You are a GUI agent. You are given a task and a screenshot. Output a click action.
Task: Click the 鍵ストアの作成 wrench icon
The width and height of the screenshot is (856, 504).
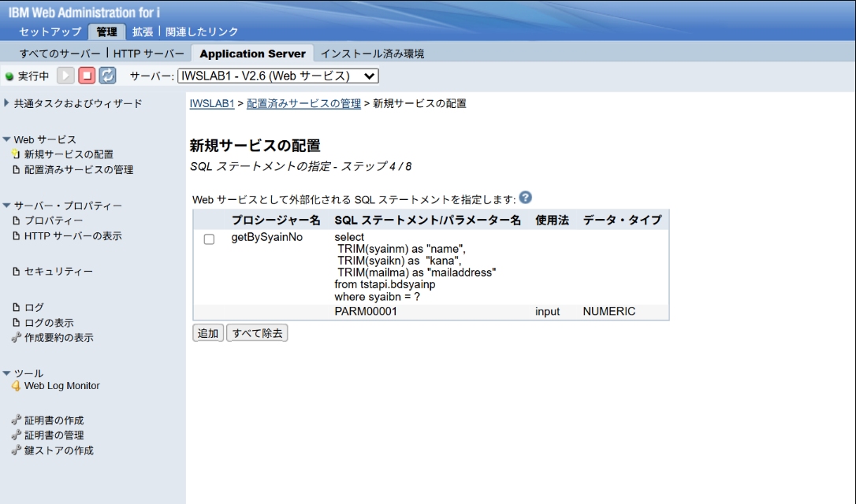click(x=17, y=450)
